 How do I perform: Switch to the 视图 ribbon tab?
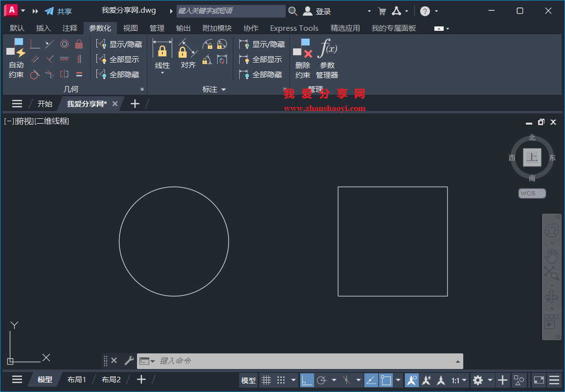tap(130, 28)
